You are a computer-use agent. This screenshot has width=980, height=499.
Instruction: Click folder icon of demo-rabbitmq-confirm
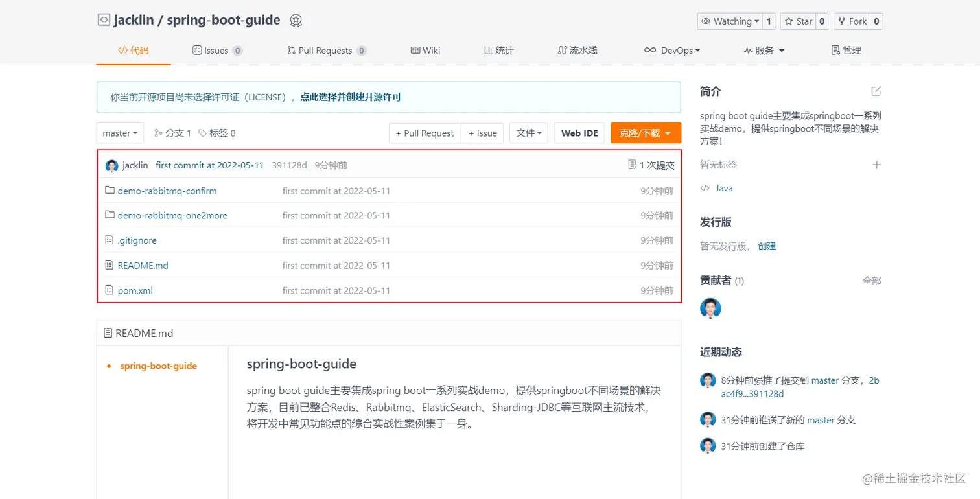110,191
